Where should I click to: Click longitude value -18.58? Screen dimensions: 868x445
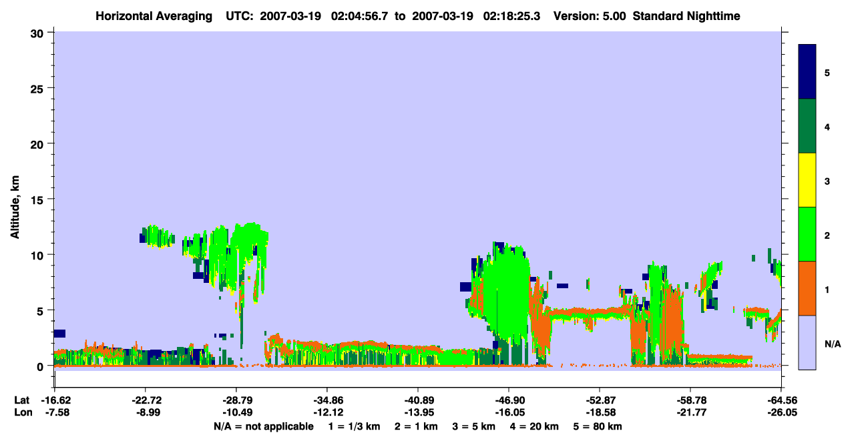coord(599,412)
